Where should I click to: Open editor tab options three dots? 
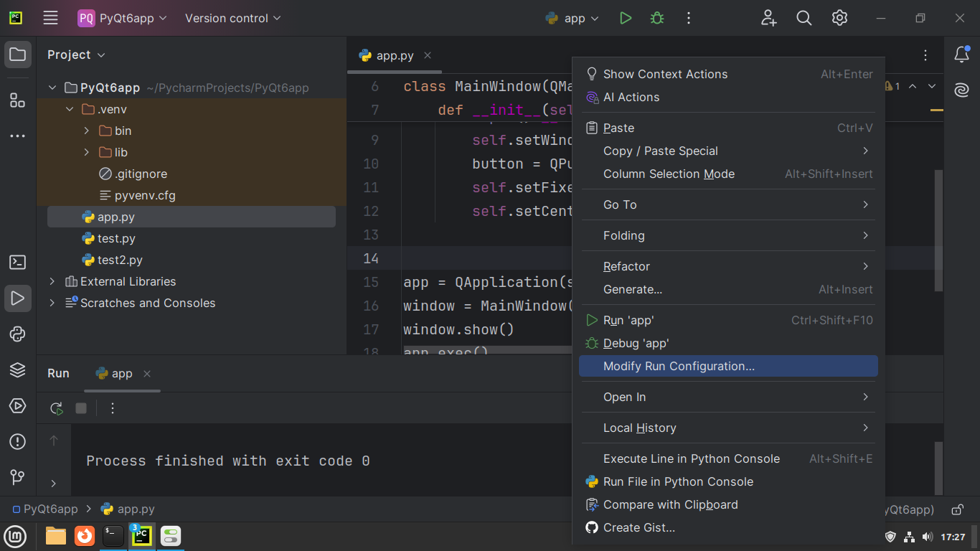coord(925,55)
